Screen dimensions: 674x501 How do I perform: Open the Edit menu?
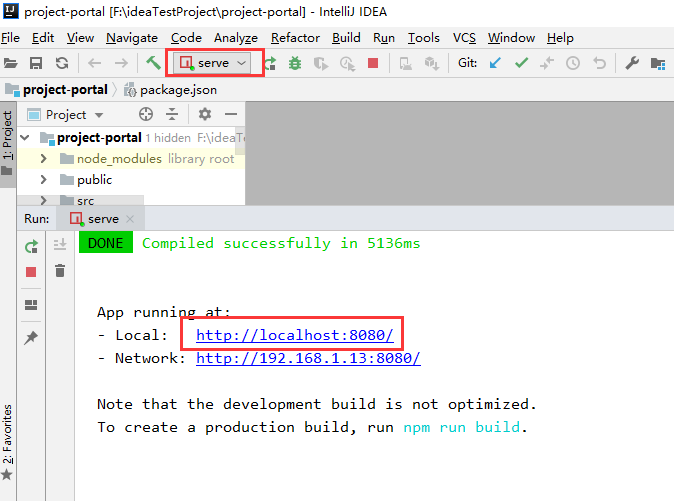coord(43,38)
